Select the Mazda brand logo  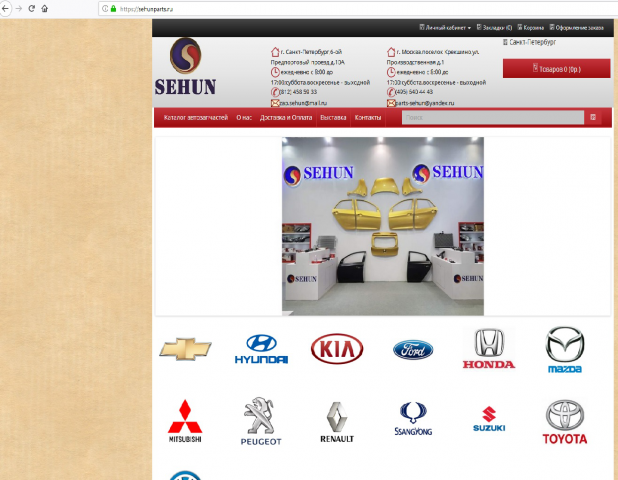click(x=565, y=350)
